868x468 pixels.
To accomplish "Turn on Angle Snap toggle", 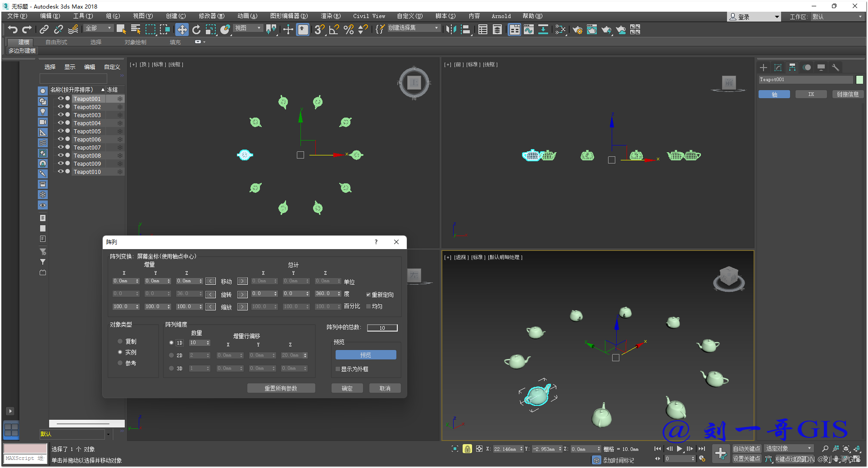I will (334, 30).
